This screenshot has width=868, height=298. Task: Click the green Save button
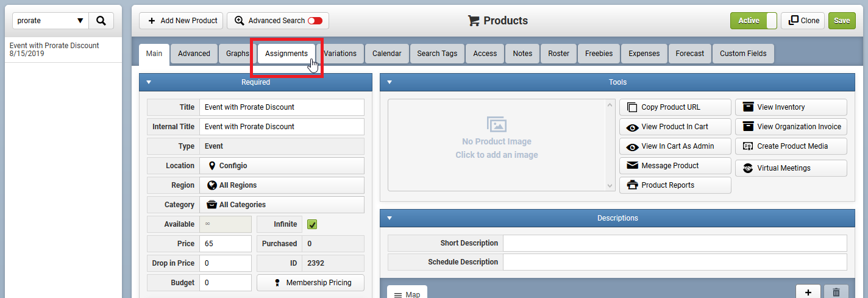842,21
